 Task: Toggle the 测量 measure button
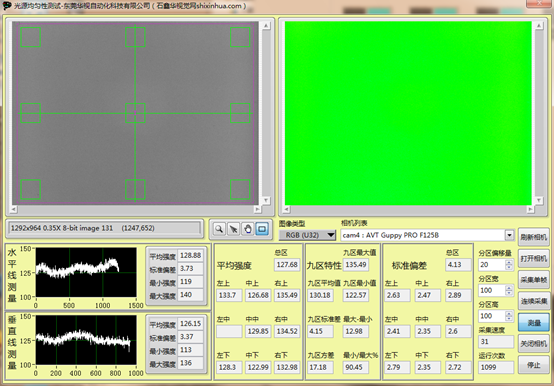[x=534, y=322]
